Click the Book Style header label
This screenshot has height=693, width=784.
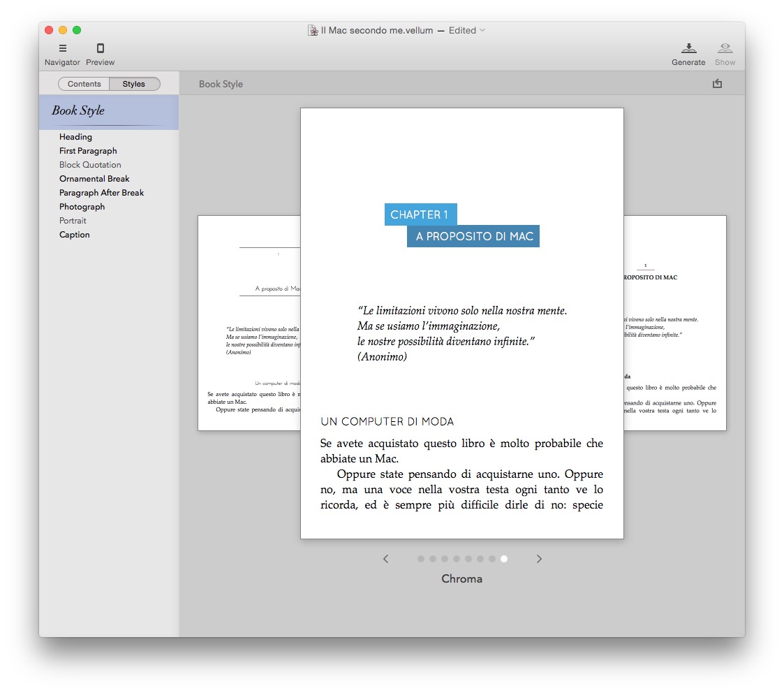(x=221, y=84)
